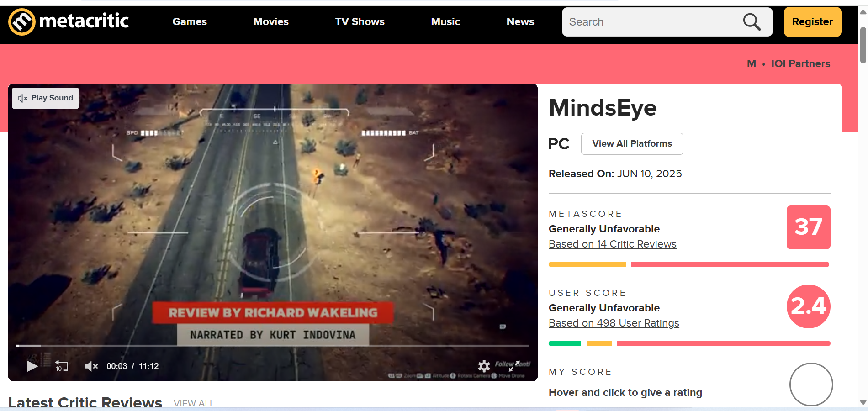Open Based on 498 User Ratings link
This screenshot has width=868, height=411.
click(614, 323)
